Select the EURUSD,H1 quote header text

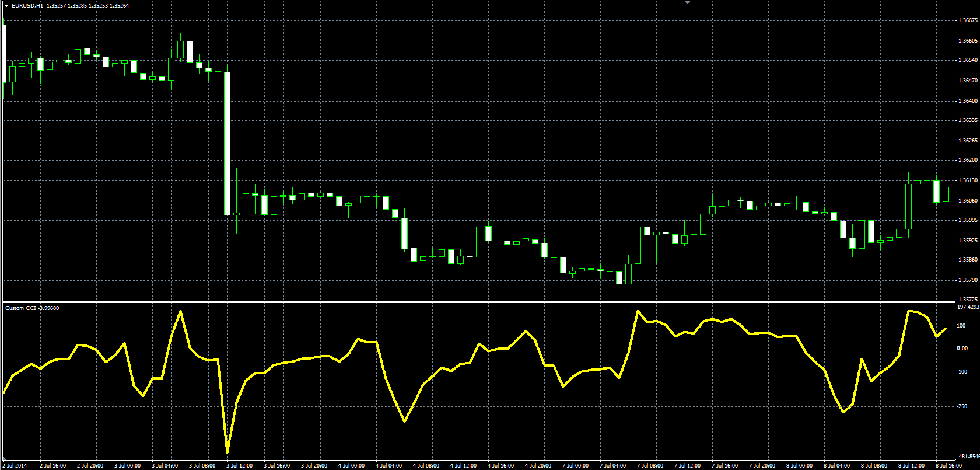point(71,5)
